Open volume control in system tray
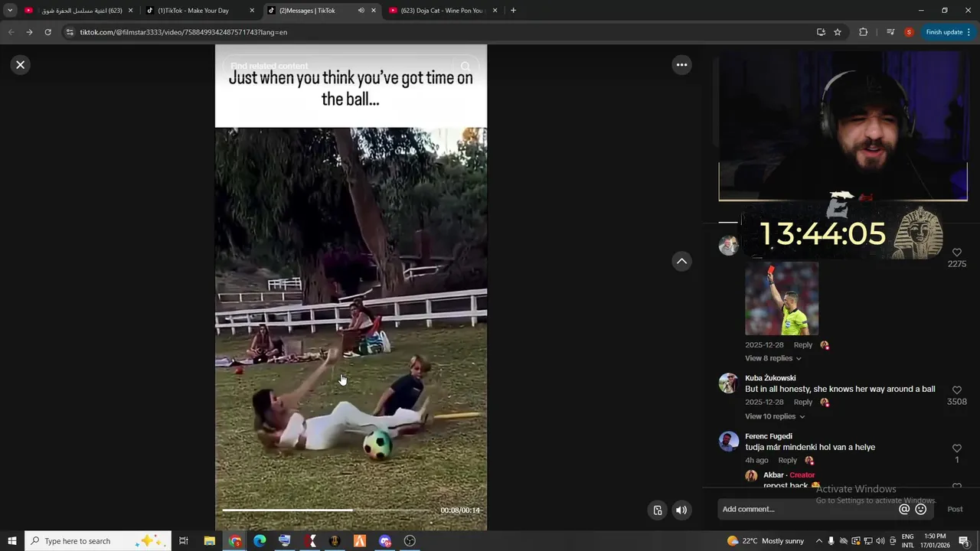 pos(880,541)
